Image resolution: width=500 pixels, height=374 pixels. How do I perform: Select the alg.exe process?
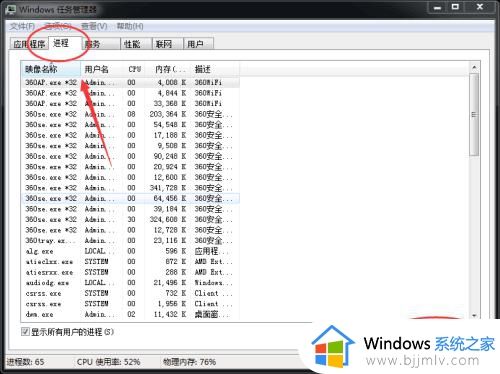click(x=130, y=251)
